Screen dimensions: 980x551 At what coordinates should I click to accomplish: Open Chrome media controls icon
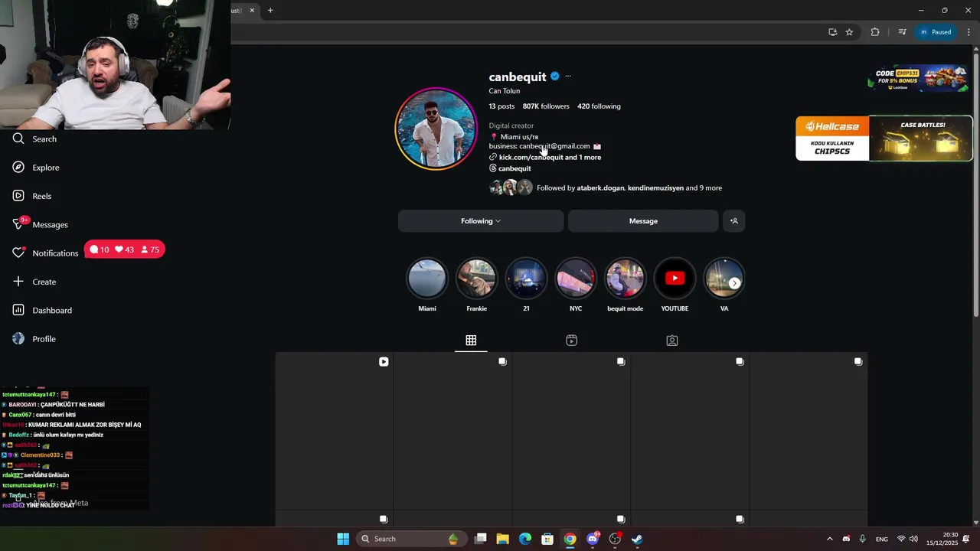tap(902, 32)
